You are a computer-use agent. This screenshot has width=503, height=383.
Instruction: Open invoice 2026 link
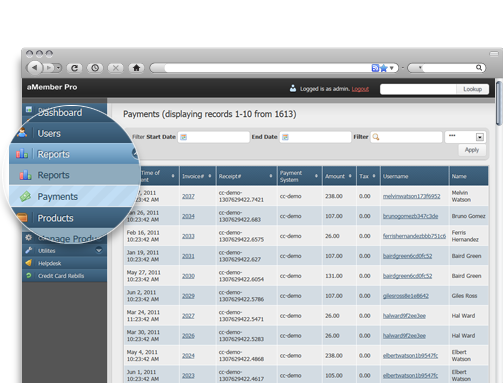(x=188, y=336)
